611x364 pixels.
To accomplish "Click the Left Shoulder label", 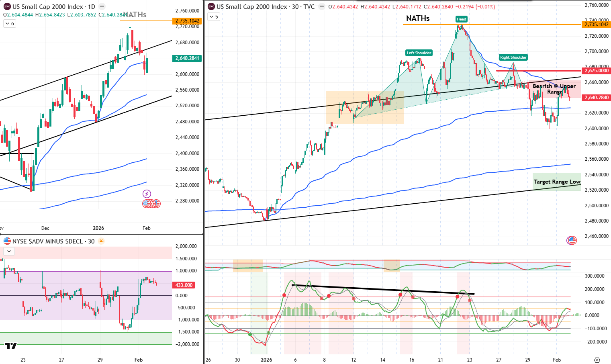I will 419,53.
